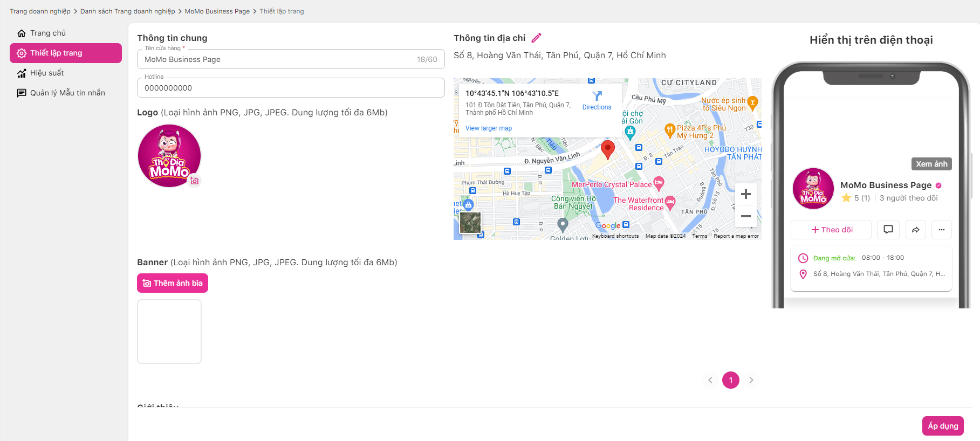Click the verified badge beside page name
Screen dimensions: 980x441
click(938, 185)
